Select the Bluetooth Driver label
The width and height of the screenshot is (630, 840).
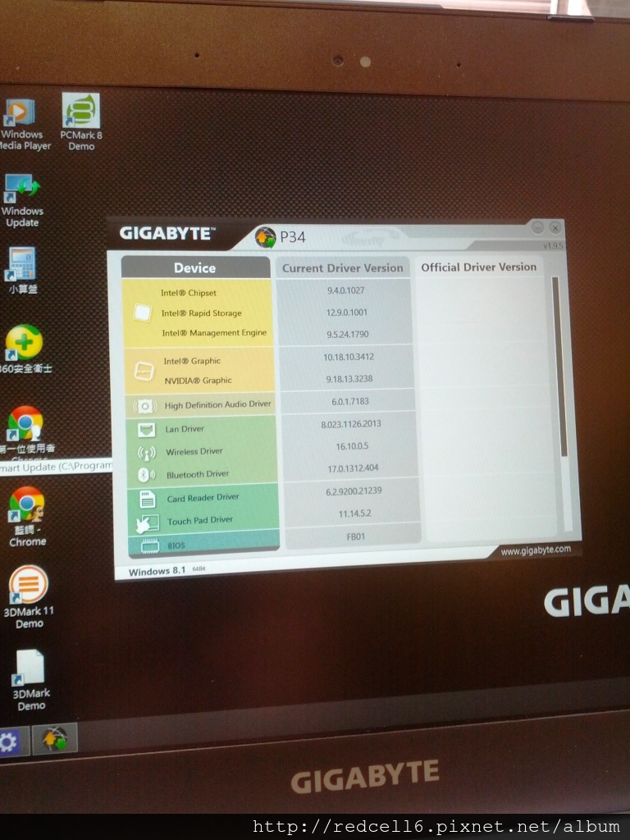point(198,475)
